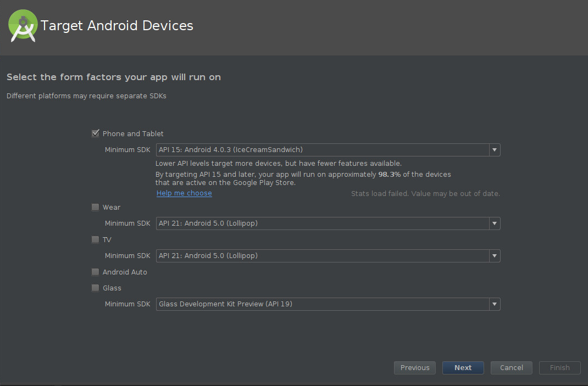Open the TV Minimum SDK dropdown arrow
Image resolution: width=588 pixels, height=386 pixels.
495,255
